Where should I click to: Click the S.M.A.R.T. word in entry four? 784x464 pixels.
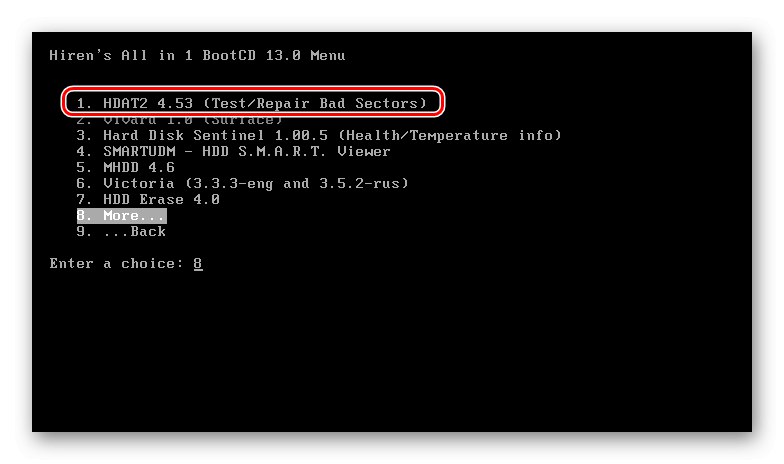pyautogui.click(x=282, y=151)
